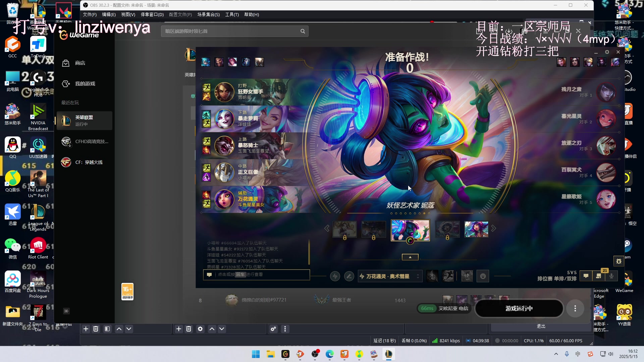Click rune quick-select lightning icon
This screenshot has height=362, width=644.
[335, 276]
